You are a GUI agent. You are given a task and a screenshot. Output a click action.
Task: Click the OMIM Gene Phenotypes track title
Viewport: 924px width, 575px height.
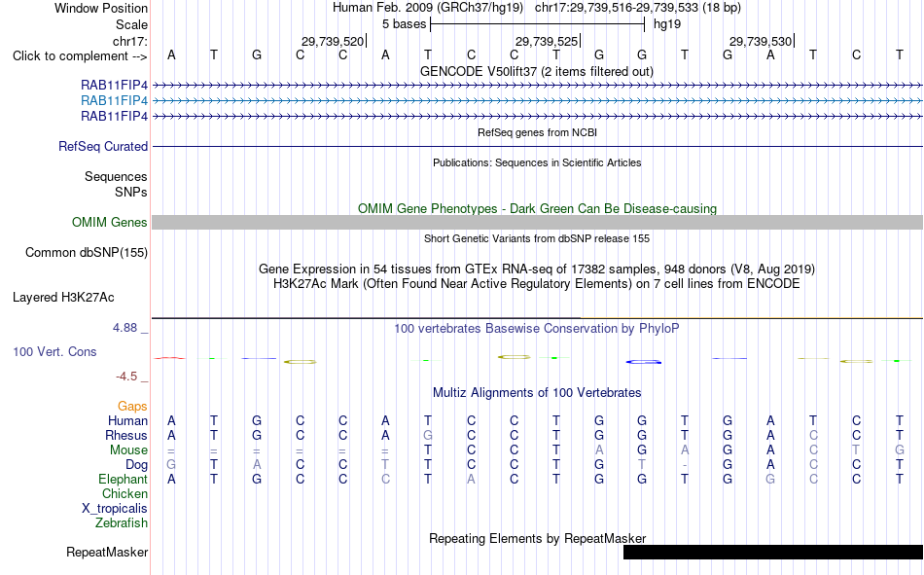(537, 209)
